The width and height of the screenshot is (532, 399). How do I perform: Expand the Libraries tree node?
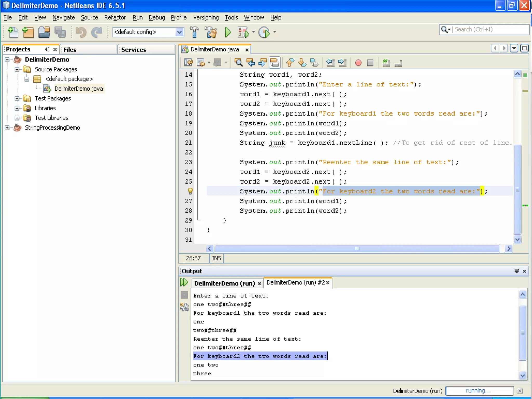tap(17, 108)
